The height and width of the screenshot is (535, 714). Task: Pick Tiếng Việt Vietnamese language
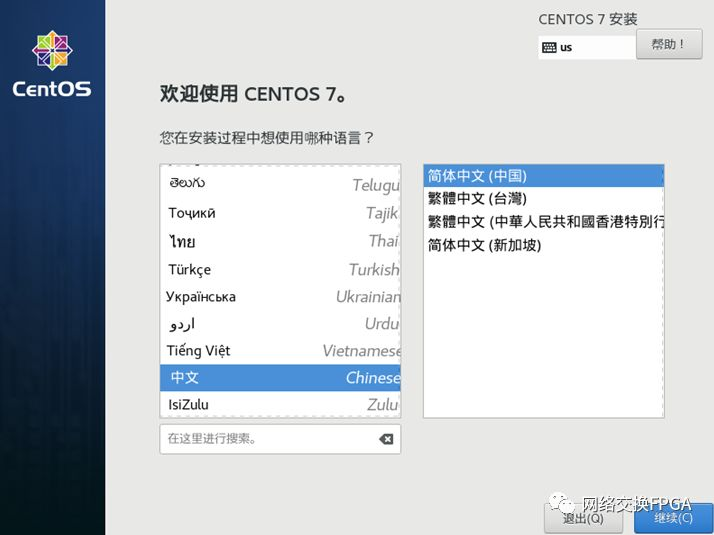280,351
